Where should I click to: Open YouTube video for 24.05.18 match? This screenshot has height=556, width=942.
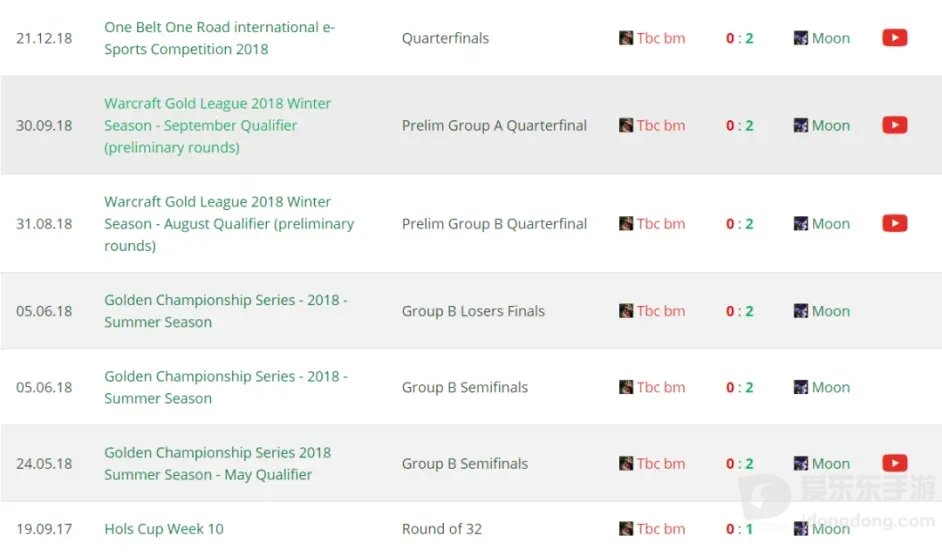coord(895,463)
